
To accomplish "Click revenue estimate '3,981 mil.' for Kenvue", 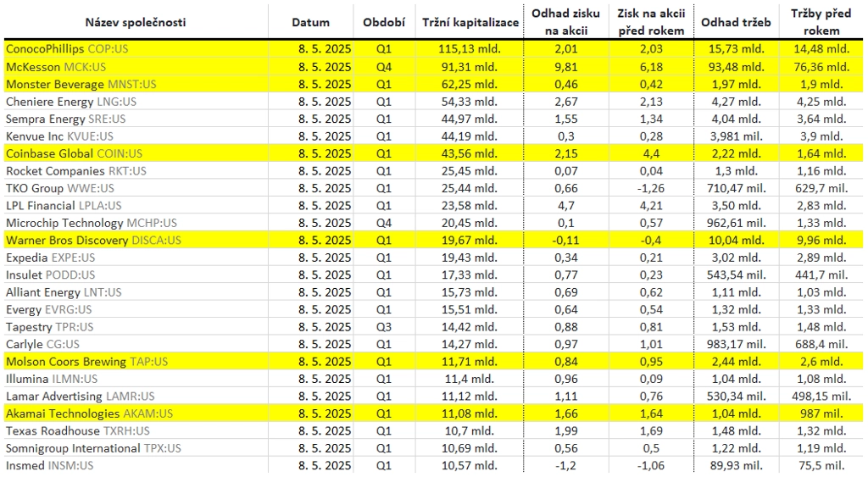I will [737, 136].
